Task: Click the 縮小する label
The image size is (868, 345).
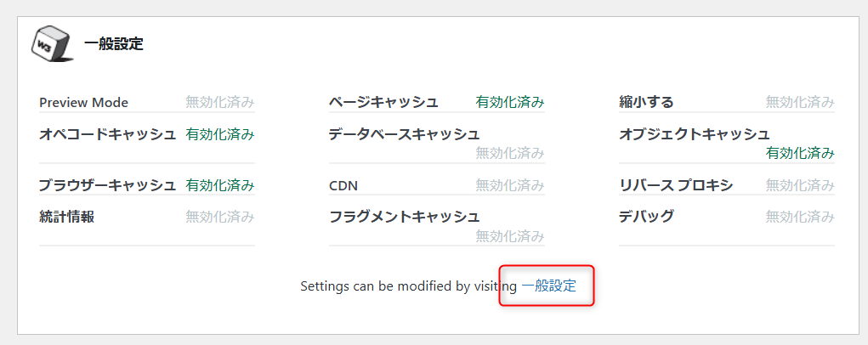Action: coord(646,102)
